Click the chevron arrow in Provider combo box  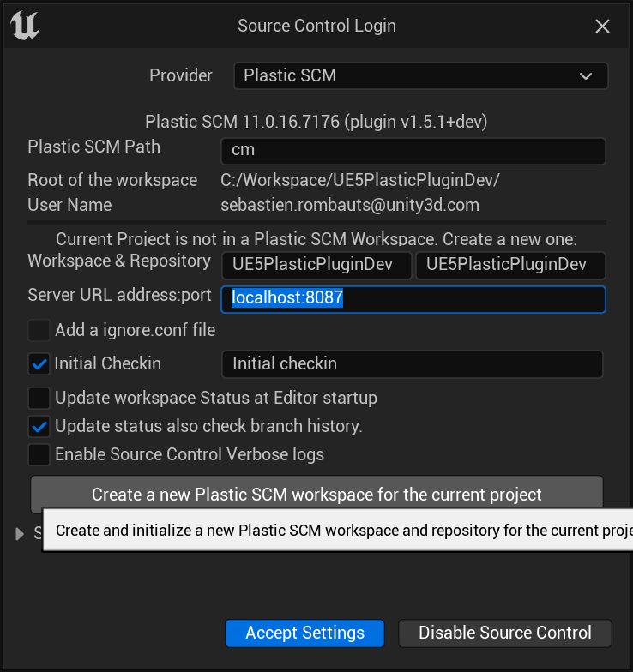tap(585, 76)
